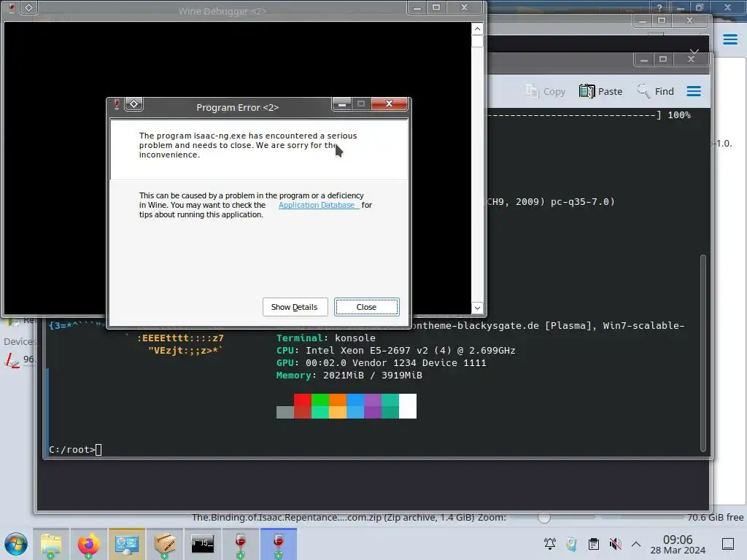Click the Konsole vertical scrollbar
This screenshot has height=560, width=747.
[703, 354]
